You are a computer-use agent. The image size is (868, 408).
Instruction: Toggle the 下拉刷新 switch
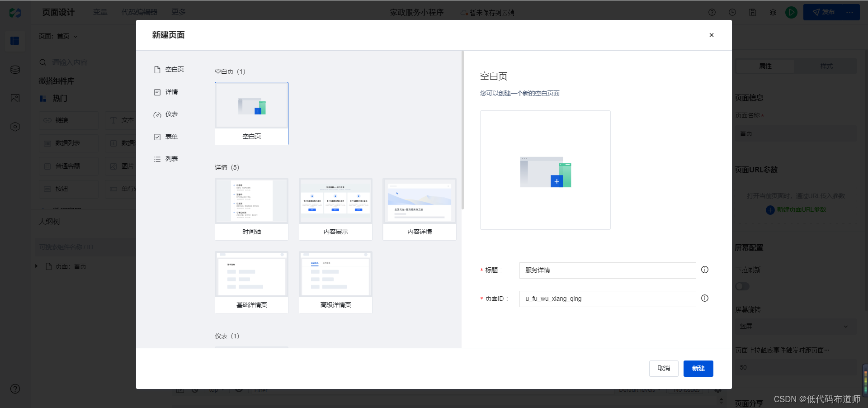tap(742, 287)
